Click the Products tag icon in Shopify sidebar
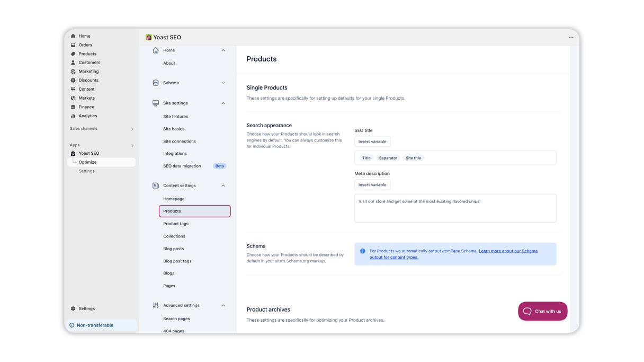644x362 pixels. pos(73,54)
